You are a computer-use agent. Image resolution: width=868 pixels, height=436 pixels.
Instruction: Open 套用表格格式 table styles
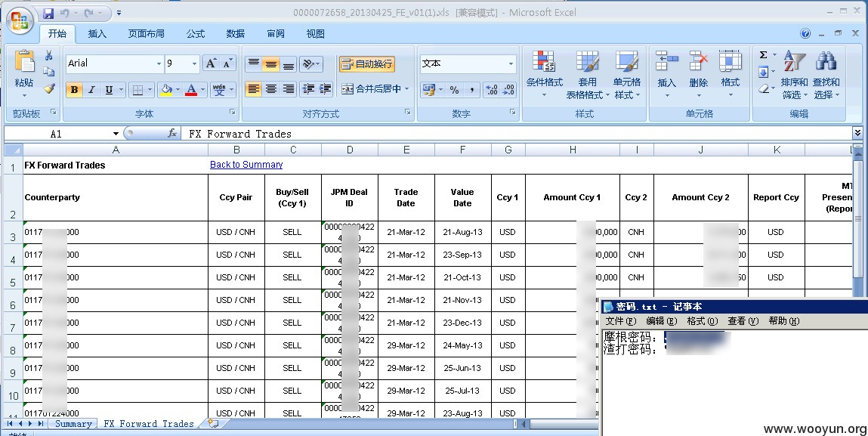587,75
